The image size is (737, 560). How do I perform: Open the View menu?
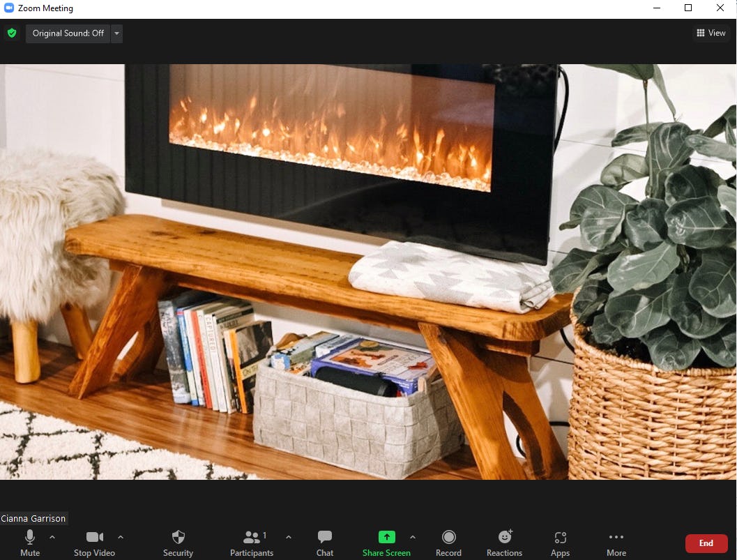click(711, 33)
